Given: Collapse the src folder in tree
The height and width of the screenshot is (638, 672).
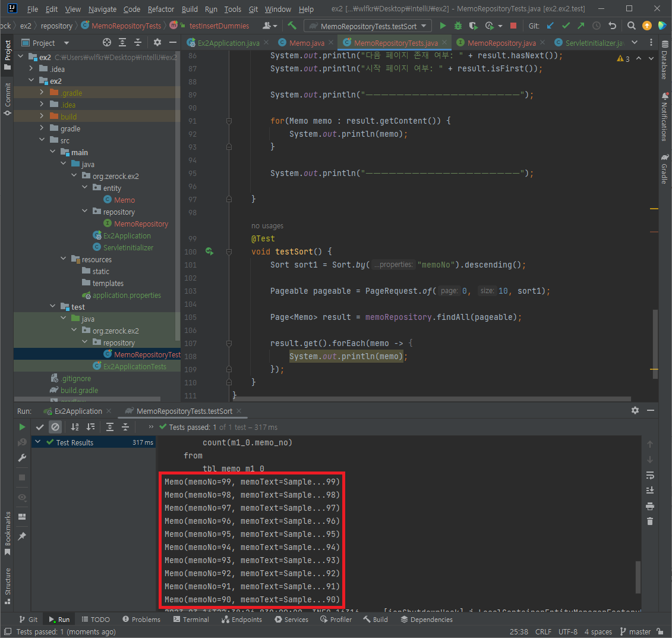Looking at the screenshot, I should [42, 140].
